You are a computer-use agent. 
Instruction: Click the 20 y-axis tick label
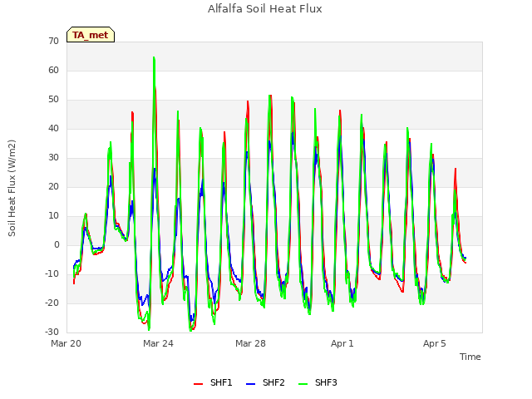53,186
